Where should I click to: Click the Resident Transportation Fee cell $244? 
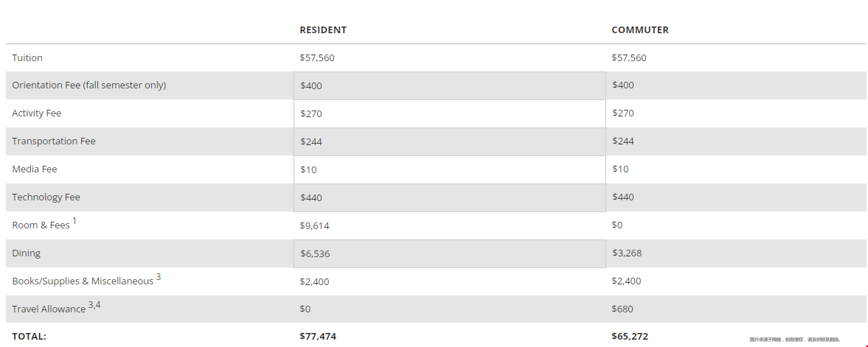tap(450, 141)
